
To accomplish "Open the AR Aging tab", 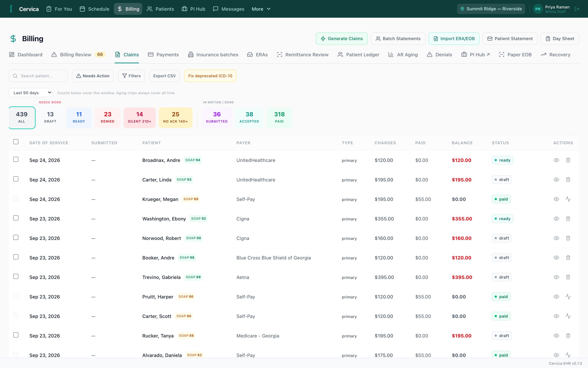I will click(x=403, y=54).
